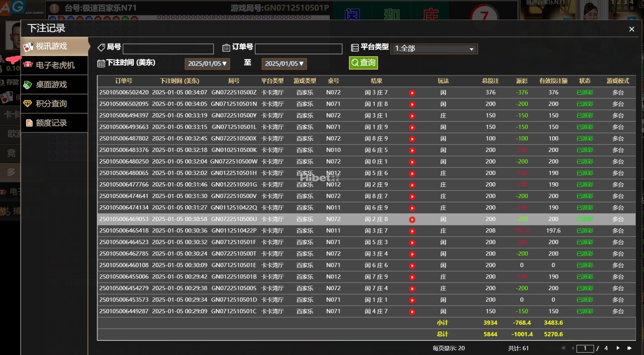
Task: Play result video for order 250105006483376
Action: [x=412, y=150]
